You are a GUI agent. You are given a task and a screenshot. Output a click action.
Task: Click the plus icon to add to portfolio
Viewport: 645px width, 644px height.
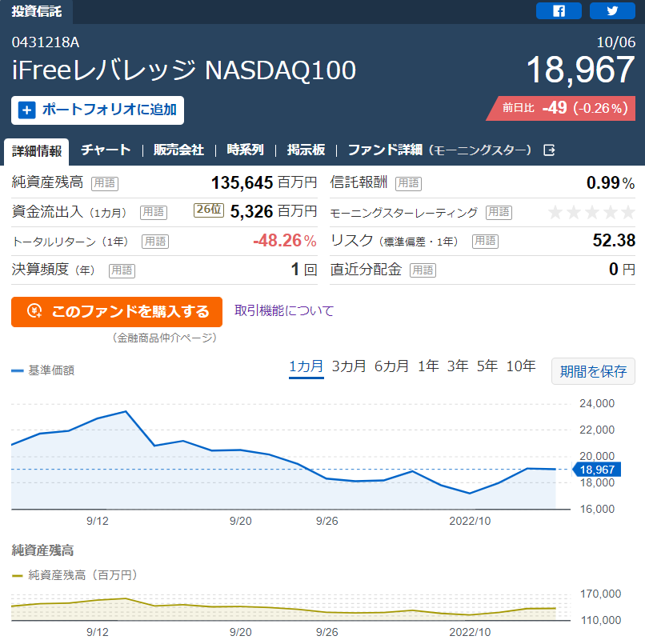[27, 110]
